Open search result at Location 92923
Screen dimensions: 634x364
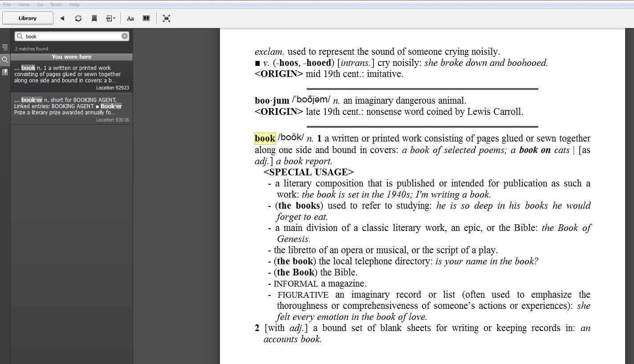click(x=72, y=77)
